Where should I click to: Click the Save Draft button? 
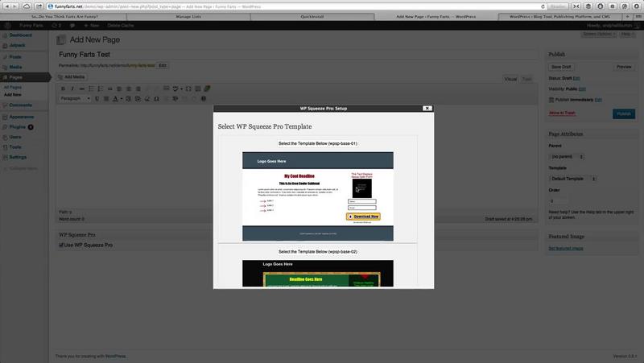pyautogui.click(x=561, y=67)
